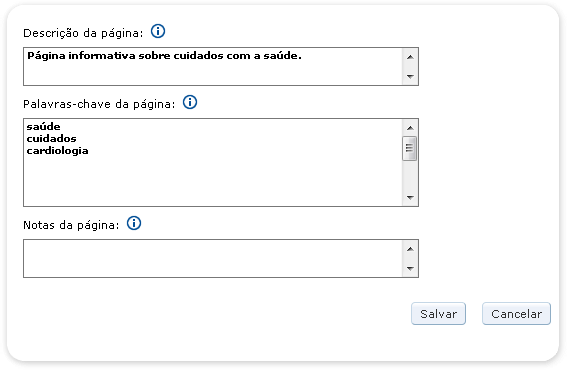Click the Cancelar button

(516, 314)
